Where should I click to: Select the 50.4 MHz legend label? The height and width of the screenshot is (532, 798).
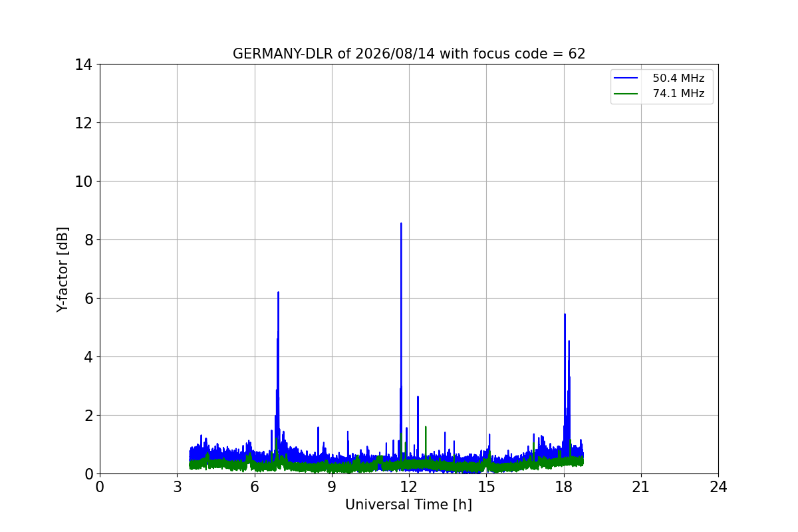tap(678, 78)
